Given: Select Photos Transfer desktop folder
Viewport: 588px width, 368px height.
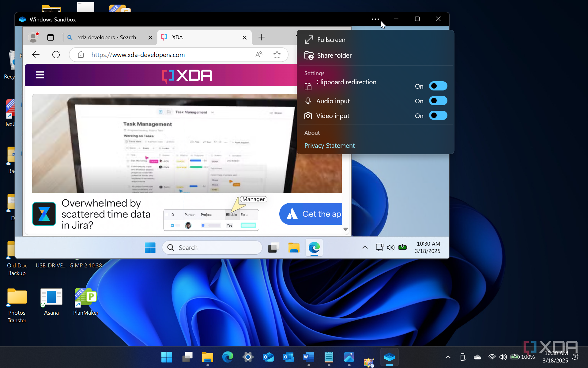Looking at the screenshot, I should coord(17,306).
